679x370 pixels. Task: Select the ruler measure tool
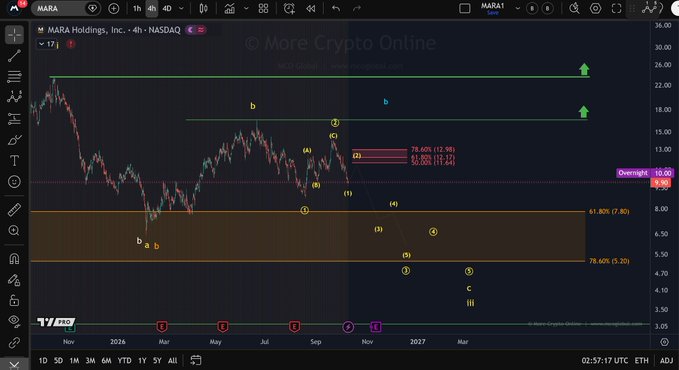(14, 210)
